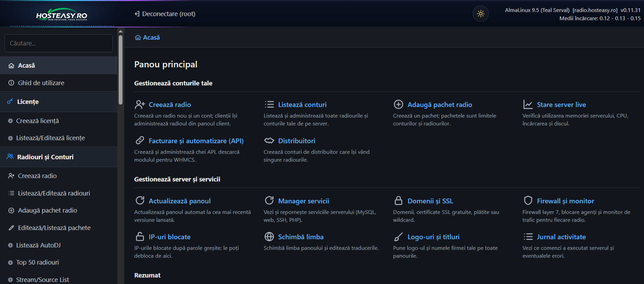Select Creează licență in the sidebar

(58, 121)
